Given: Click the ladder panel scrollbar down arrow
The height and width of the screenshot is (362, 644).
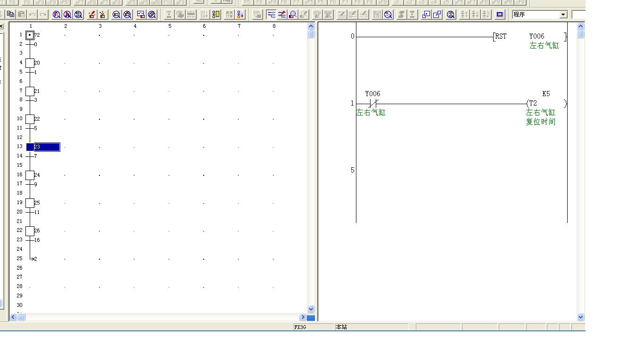Looking at the screenshot, I should (580, 317).
